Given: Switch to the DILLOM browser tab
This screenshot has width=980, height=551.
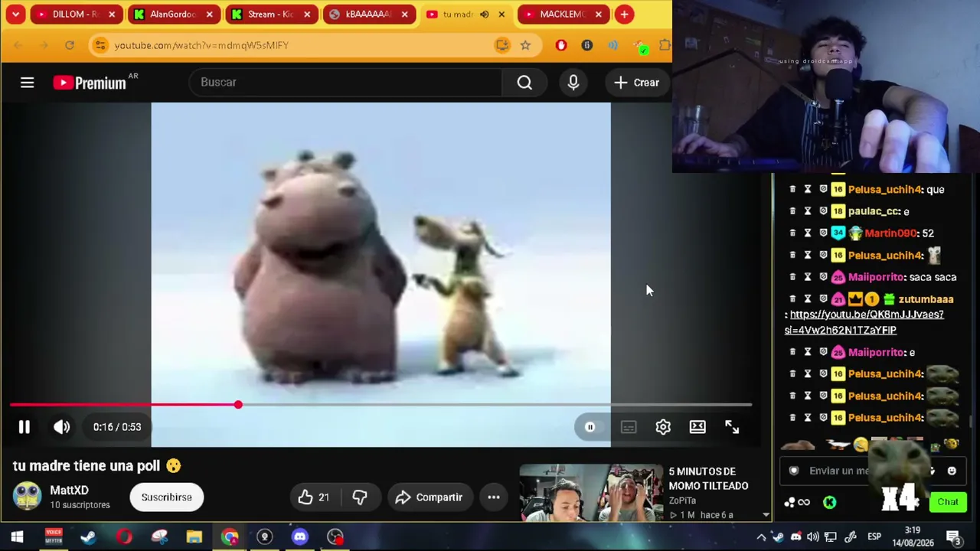Looking at the screenshot, I should point(77,14).
